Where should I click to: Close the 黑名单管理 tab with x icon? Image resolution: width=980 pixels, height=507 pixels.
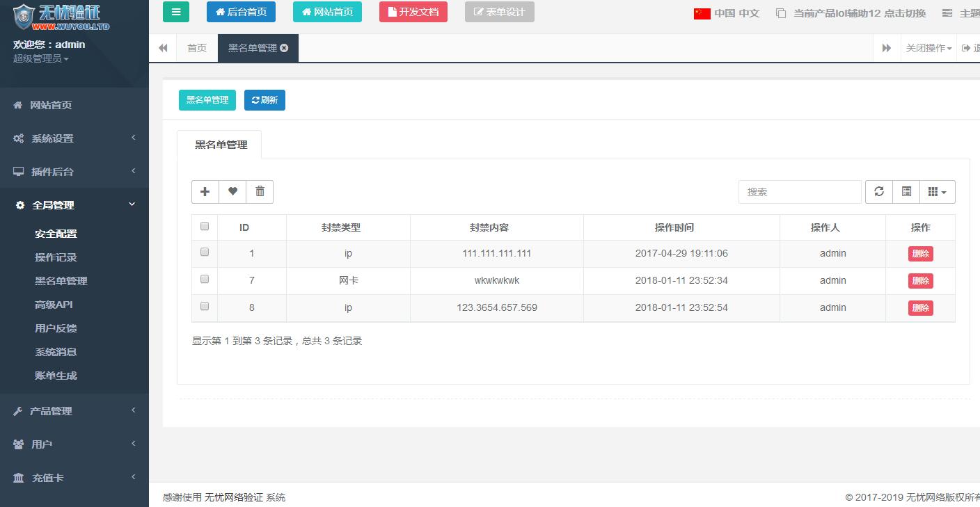284,48
